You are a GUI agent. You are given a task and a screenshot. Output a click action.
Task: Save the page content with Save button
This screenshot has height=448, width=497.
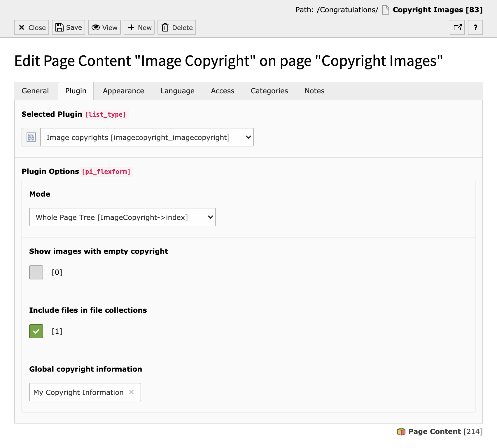click(69, 27)
